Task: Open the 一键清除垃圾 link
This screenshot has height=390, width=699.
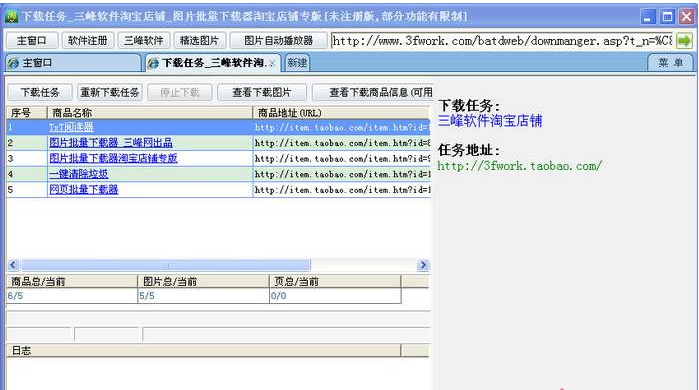Action: pos(78,174)
